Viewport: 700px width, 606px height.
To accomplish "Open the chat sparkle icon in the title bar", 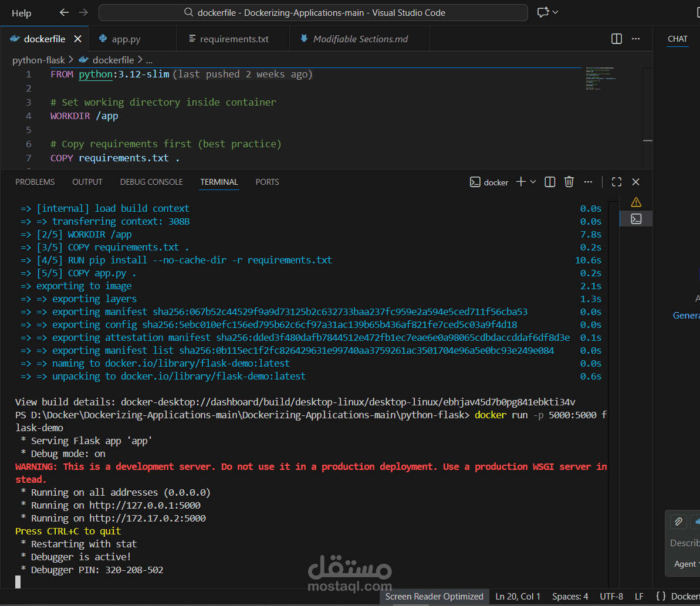I will [543, 12].
